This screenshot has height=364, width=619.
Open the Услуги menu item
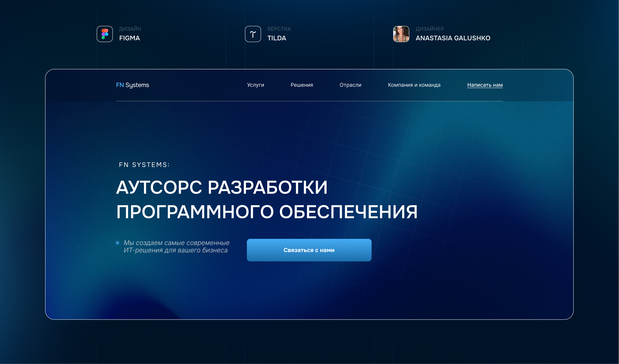coord(255,85)
